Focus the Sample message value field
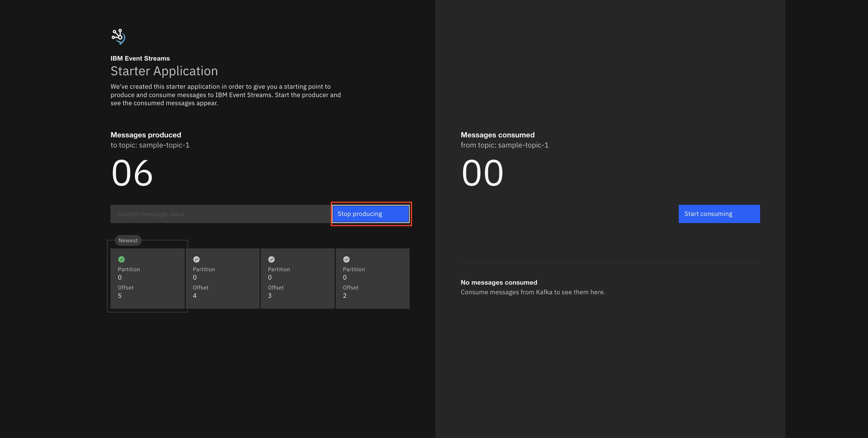 [221, 214]
